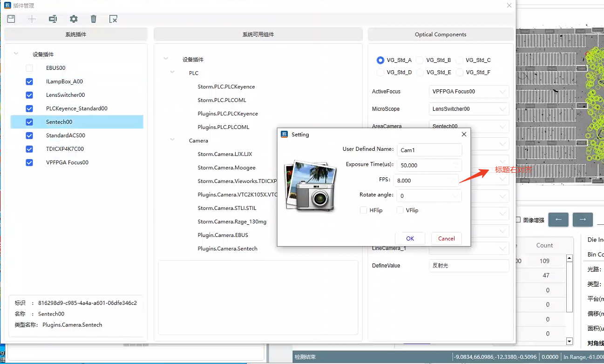Click the left arrow navigation button
This screenshot has width=604, height=364.
tap(558, 220)
